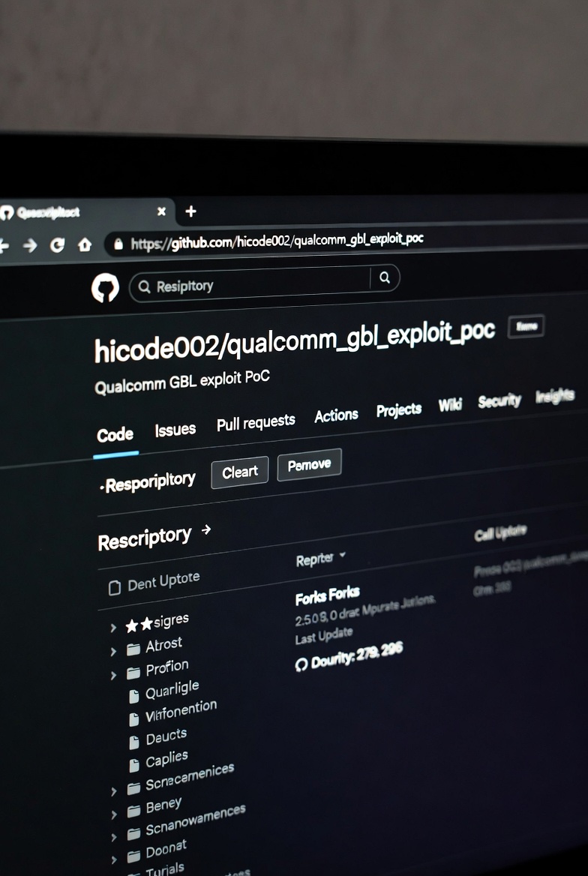Click the folder icon for Doonat
Viewport: 588px width, 876px height.
[x=133, y=856]
